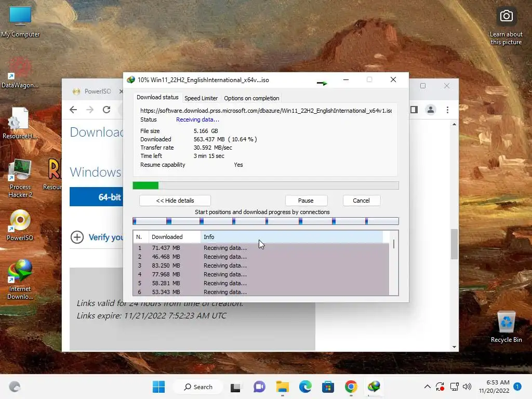Click the Info column header
This screenshot has height=399, width=532.
coord(292,237)
